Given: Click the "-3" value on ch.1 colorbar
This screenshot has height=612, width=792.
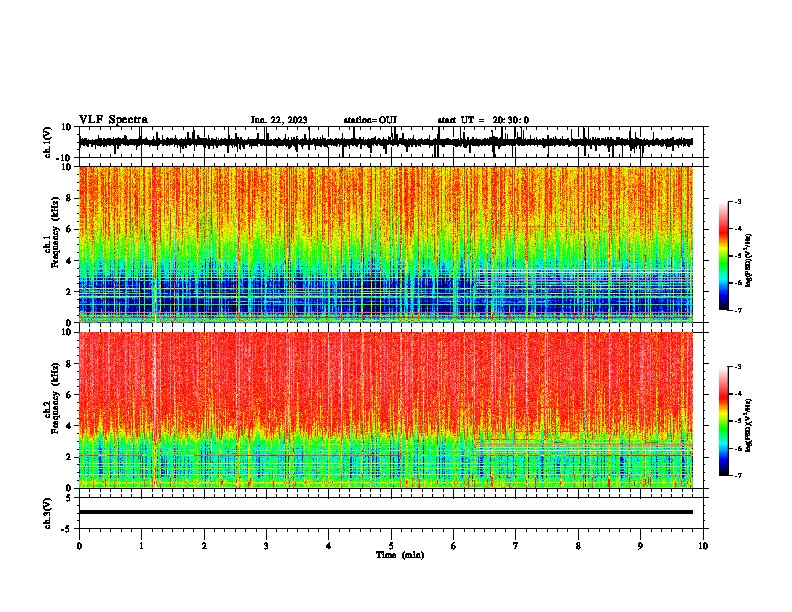Looking at the screenshot, I should (737, 201).
